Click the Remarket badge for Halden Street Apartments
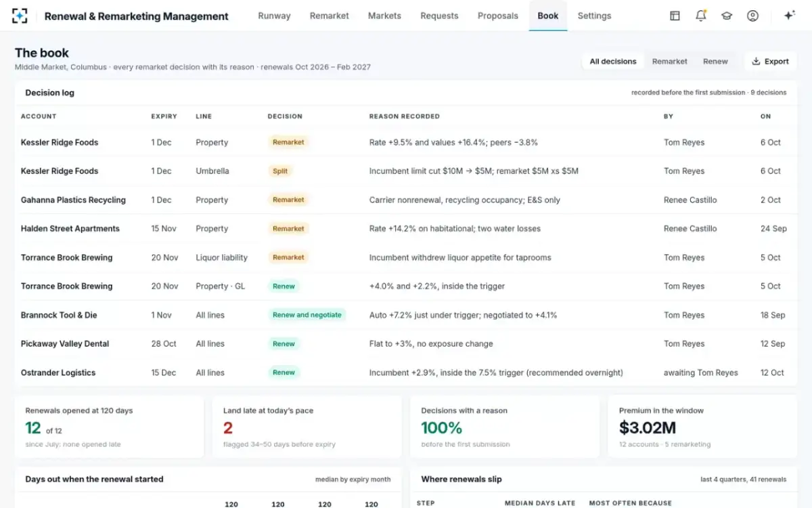This screenshot has height=508, width=812. point(288,229)
